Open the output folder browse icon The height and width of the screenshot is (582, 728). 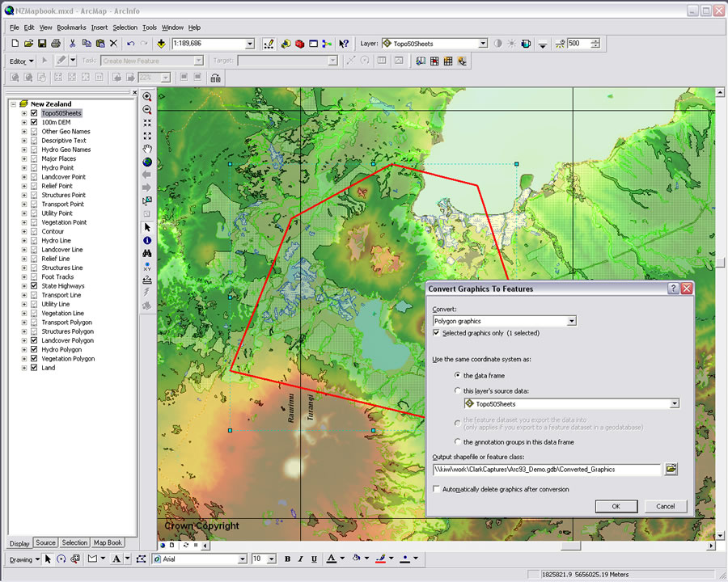point(671,468)
